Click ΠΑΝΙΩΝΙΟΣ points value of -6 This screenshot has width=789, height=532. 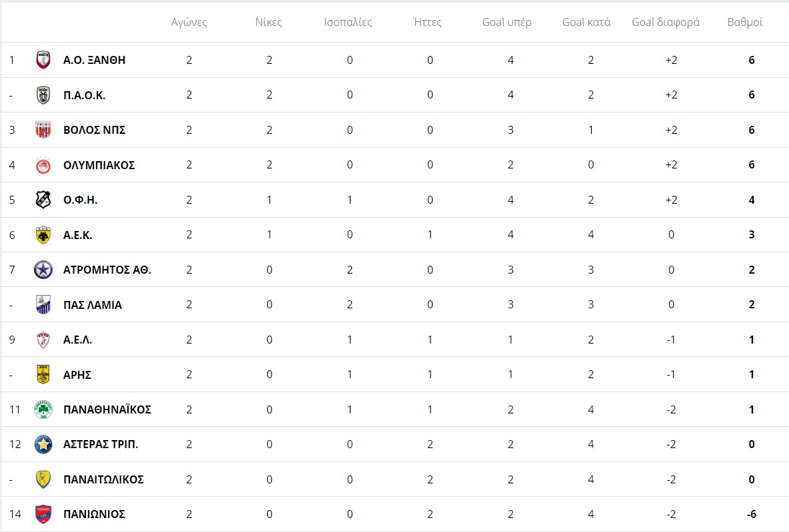click(x=751, y=514)
